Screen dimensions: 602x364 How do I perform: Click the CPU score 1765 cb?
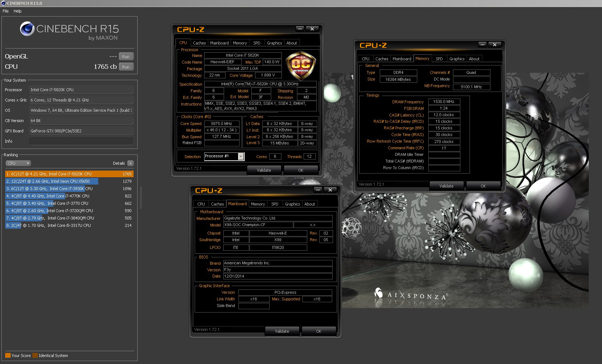[105, 67]
